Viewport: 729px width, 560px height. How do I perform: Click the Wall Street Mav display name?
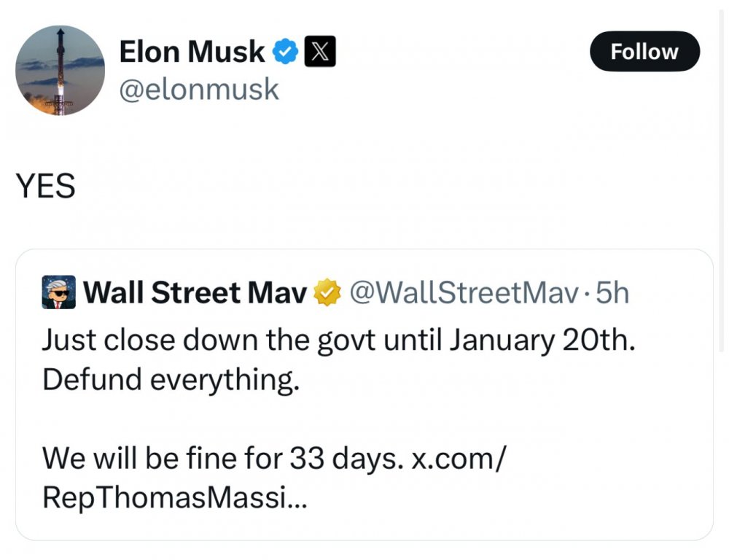195,293
